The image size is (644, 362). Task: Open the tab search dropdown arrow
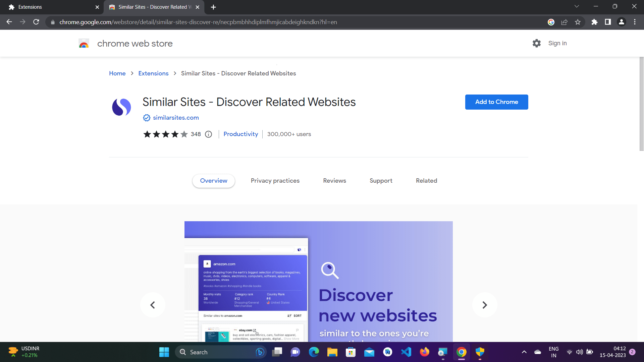pyautogui.click(x=577, y=6)
